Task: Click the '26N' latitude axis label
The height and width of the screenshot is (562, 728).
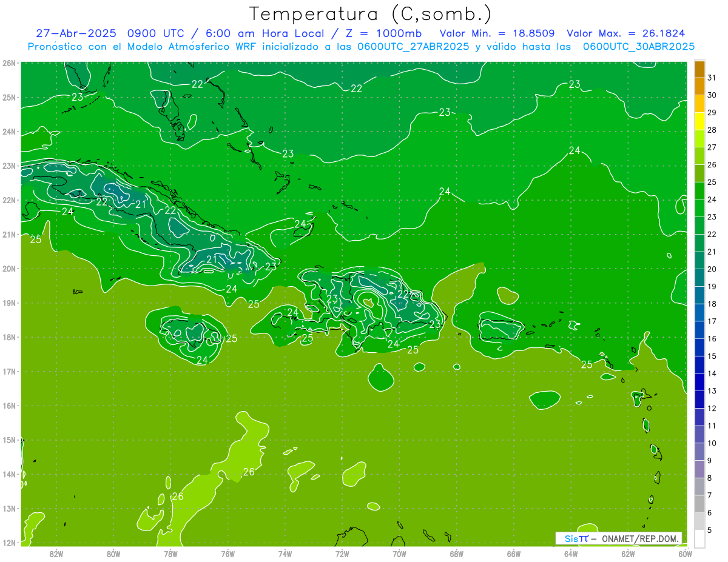Action: [x=9, y=63]
